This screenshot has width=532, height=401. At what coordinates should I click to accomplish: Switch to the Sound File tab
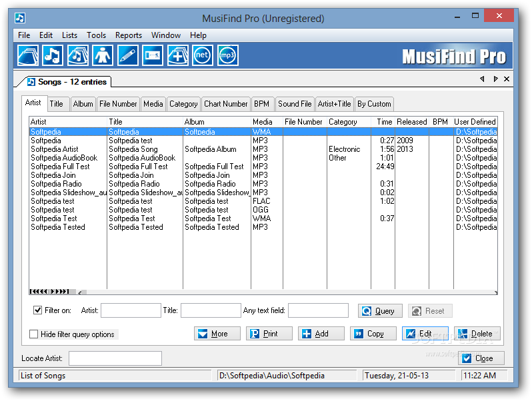(x=295, y=104)
